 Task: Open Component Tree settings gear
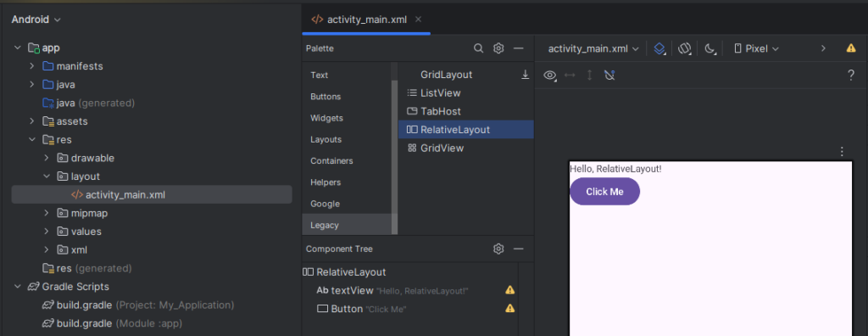(x=498, y=249)
